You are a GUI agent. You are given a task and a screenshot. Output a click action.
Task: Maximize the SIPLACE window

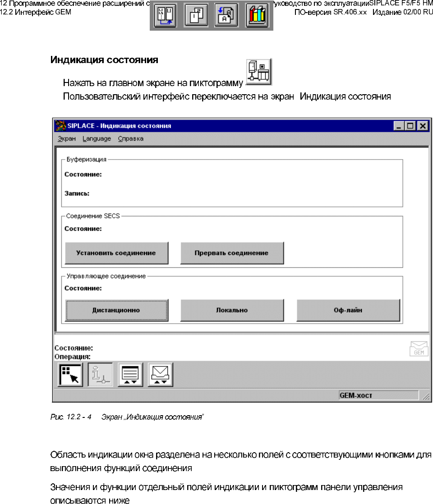point(410,126)
